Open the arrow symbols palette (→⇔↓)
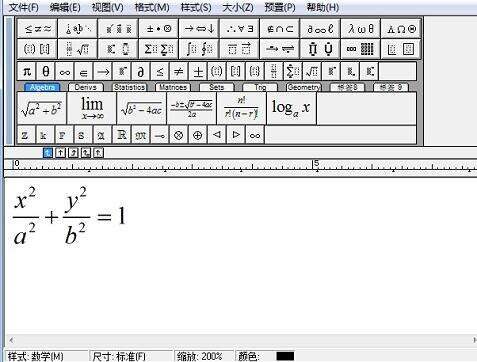 click(199, 29)
